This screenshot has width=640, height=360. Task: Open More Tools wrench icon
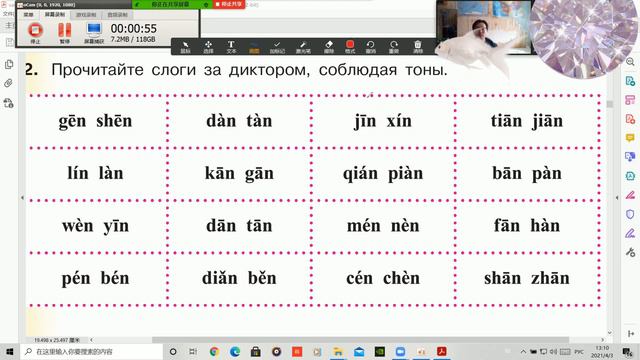pos(630,252)
